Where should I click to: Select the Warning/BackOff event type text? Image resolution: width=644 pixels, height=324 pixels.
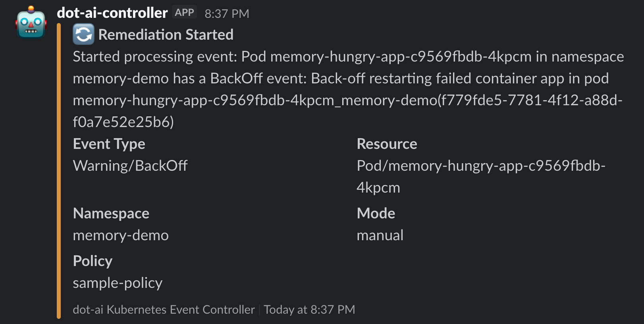coord(130,166)
